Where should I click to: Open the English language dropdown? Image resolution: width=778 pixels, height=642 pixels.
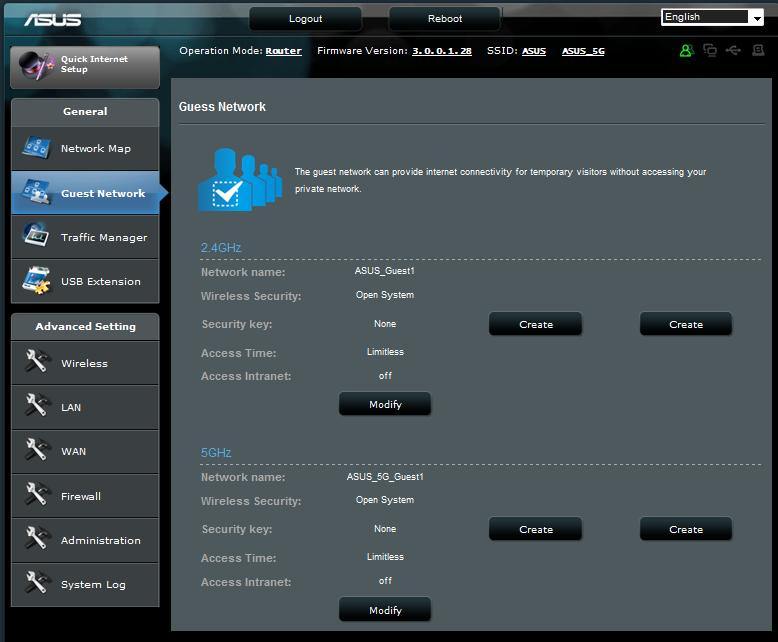(x=712, y=17)
